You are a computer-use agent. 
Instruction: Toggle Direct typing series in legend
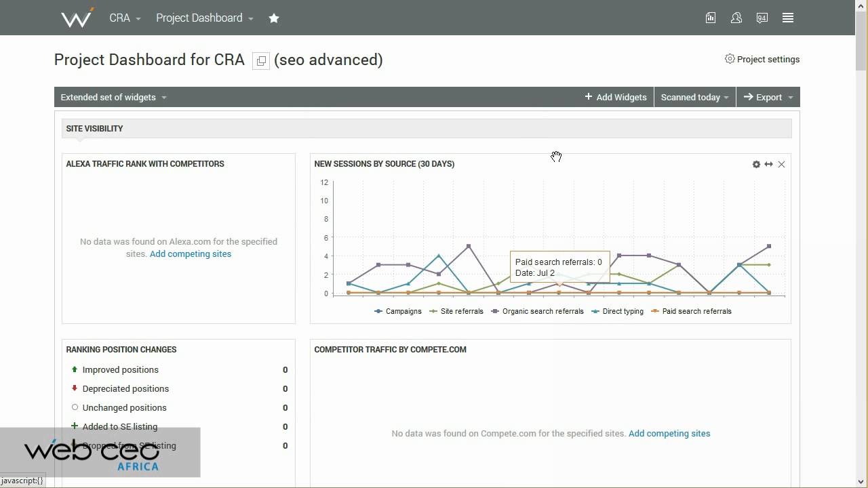(618, 311)
